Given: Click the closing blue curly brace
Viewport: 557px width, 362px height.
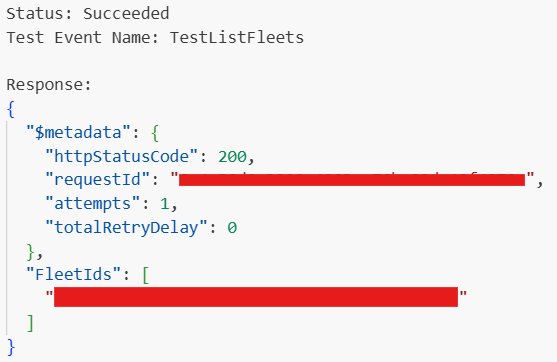Looking at the screenshot, I should pyautogui.click(x=11, y=347).
